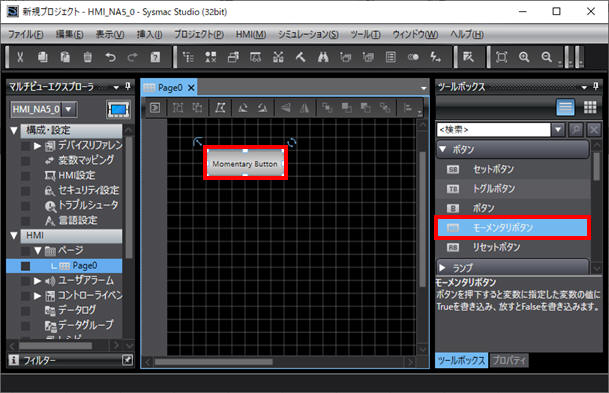
Task: Toggle checkbox beside データグループ
Action: (x=26, y=326)
